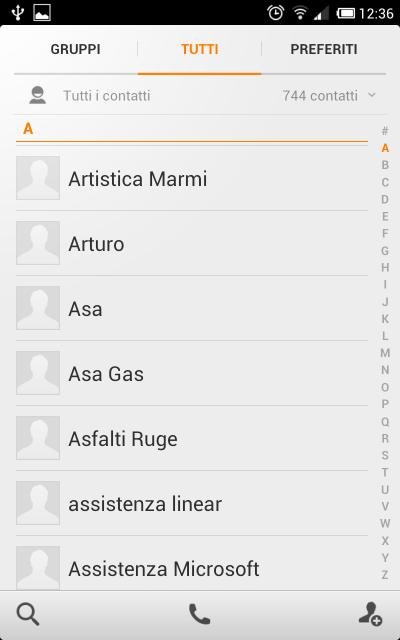Open Artistica Marmi contact photo placeholder

(38, 178)
